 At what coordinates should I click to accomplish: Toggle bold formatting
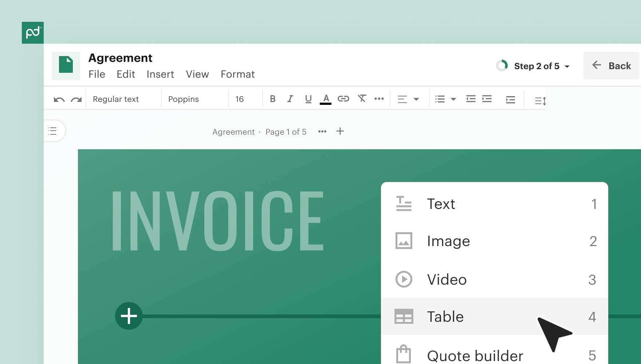click(x=272, y=99)
